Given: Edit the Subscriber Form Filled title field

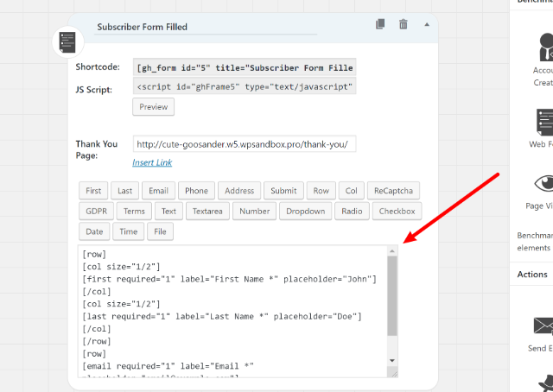Looking at the screenshot, I should tap(206, 27).
